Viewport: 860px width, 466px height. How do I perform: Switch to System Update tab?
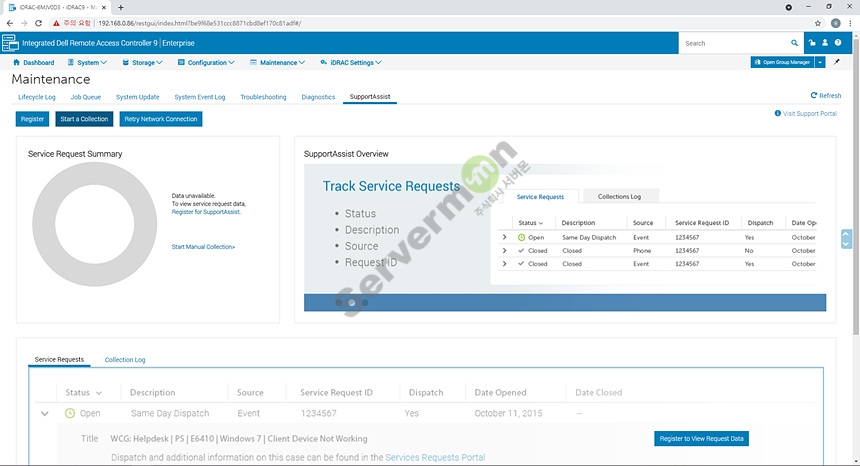(x=138, y=97)
